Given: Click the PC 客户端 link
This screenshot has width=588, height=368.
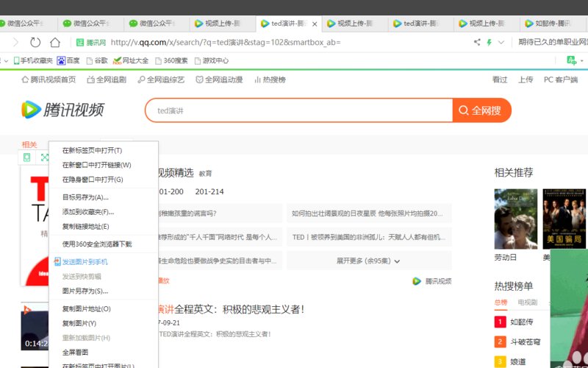Looking at the screenshot, I should point(561,79).
